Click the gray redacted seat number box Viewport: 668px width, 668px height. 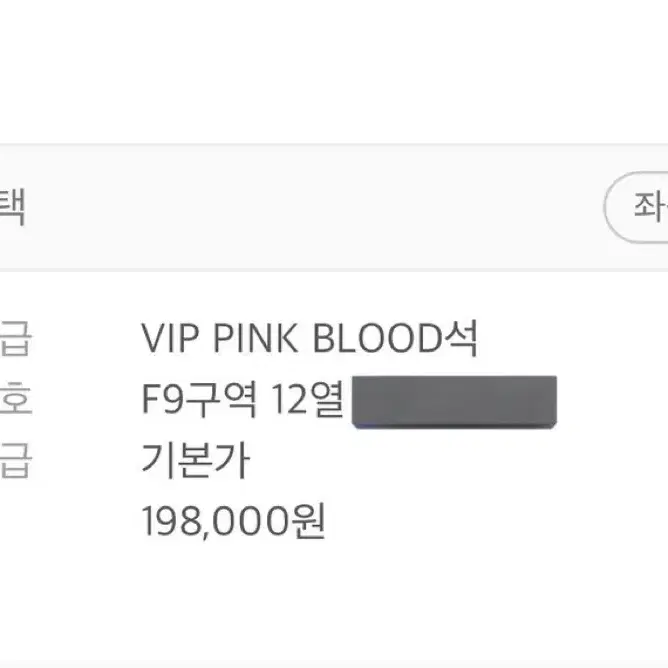pyautogui.click(x=454, y=402)
